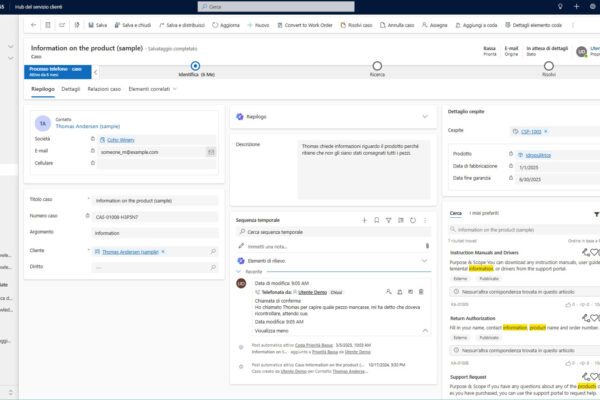Go back with the arrow icon
This screenshot has height=400, width=600.
point(33,25)
